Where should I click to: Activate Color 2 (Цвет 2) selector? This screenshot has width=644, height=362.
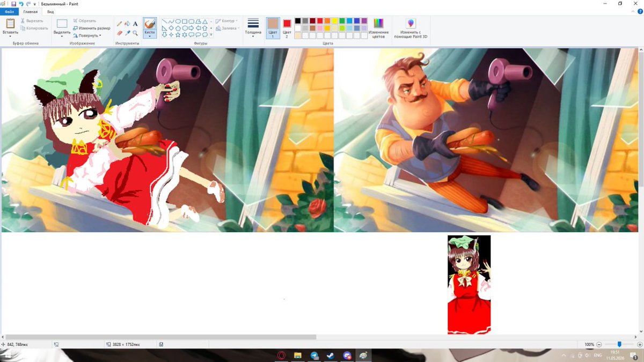[x=287, y=28]
